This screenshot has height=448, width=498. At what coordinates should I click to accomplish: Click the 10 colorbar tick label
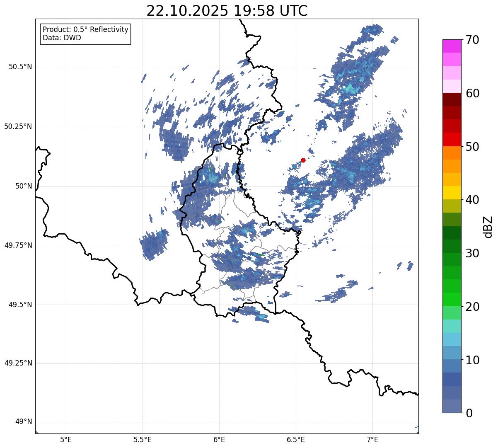coord(473,360)
